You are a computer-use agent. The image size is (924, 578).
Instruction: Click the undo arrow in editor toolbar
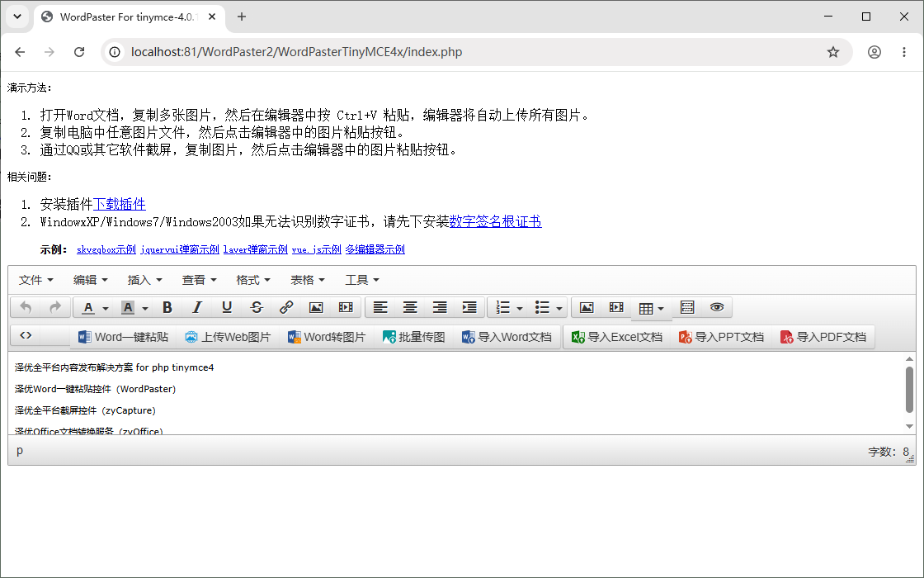(26, 307)
